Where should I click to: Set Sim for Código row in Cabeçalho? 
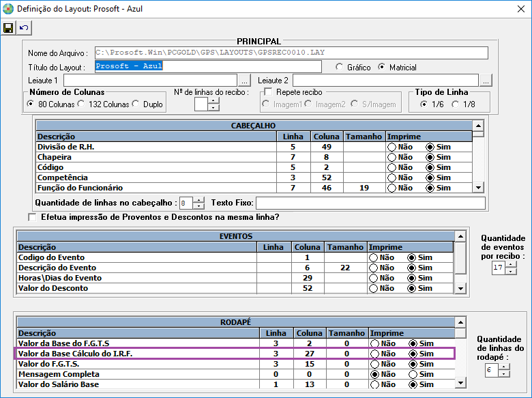pyautogui.click(x=430, y=167)
